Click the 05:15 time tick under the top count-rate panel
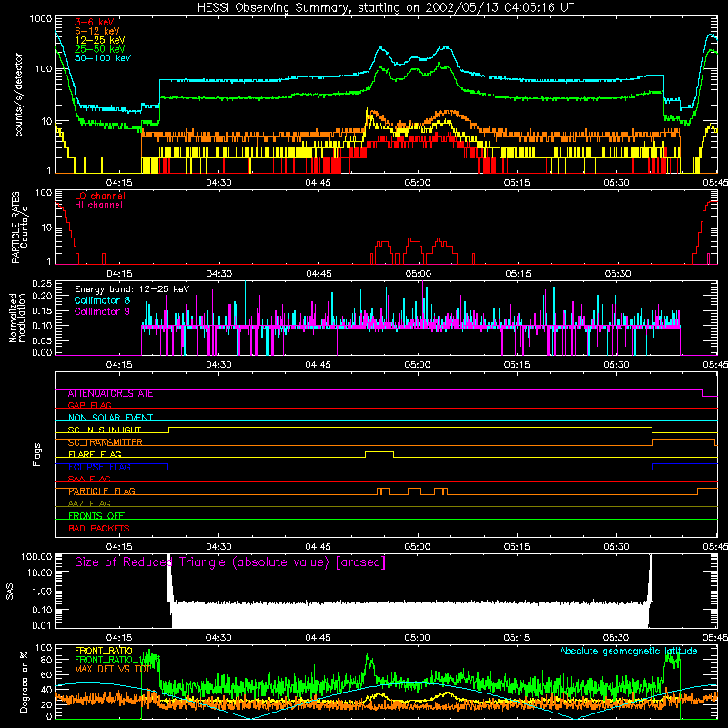 click(x=517, y=183)
